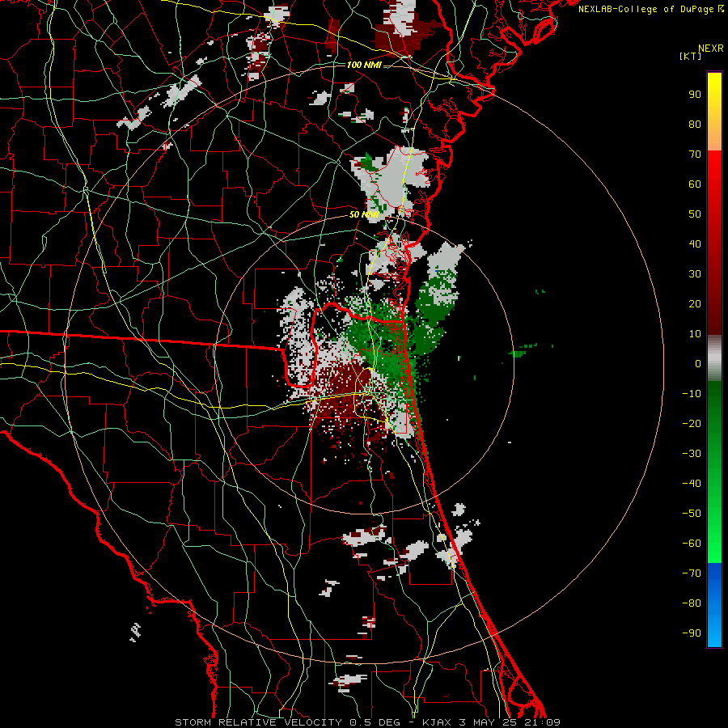The width and height of the screenshot is (728, 728).
Task: Click the positive 50 scale value
Action: coord(695,214)
